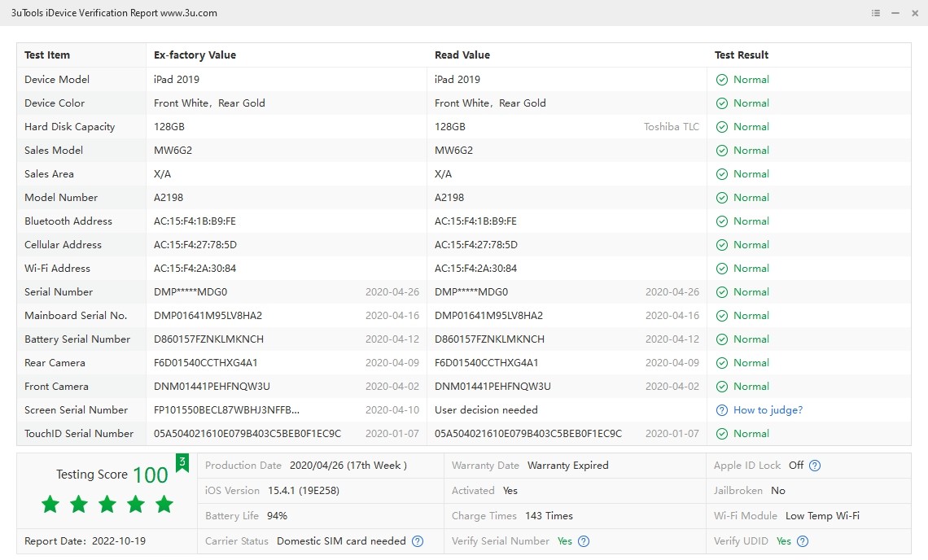Click the Test Item column header

(x=47, y=55)
